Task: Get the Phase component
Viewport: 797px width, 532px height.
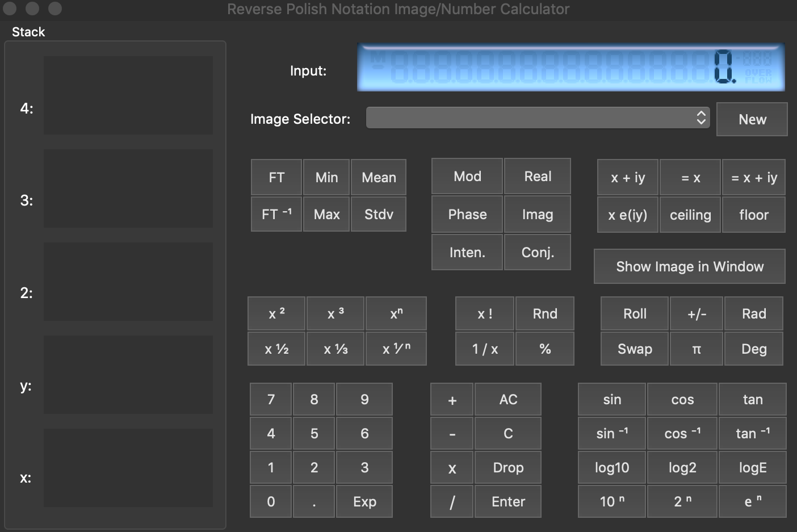Action: pyautogui.click(x=467, y=214)
